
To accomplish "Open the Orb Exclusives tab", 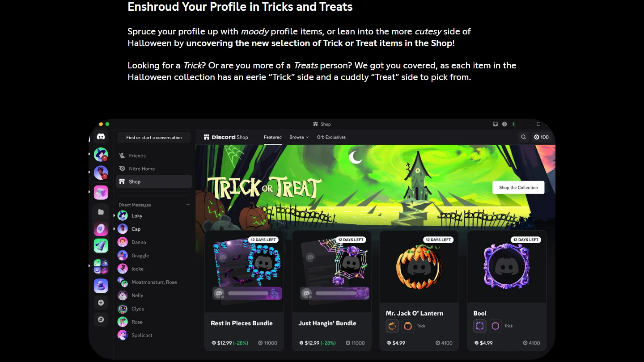I will point(331,137).
